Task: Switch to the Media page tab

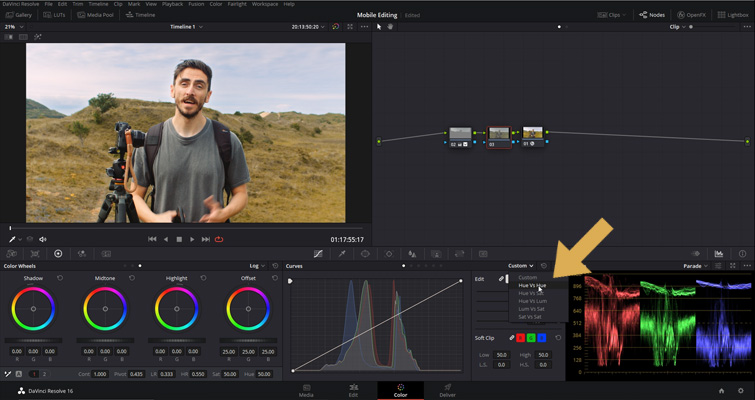Action: pyautogui.click(x=306, y=390)
